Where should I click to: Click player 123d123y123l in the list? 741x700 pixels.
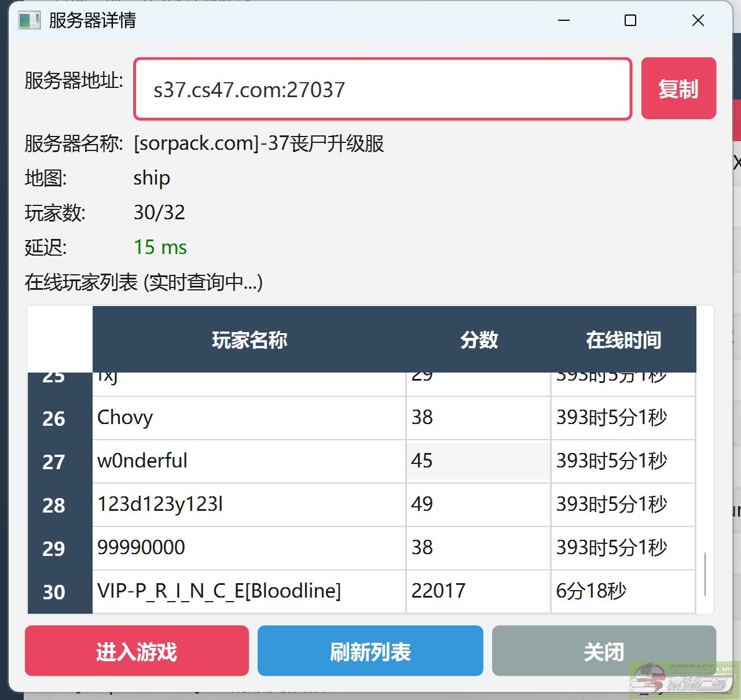click(249, 504)
